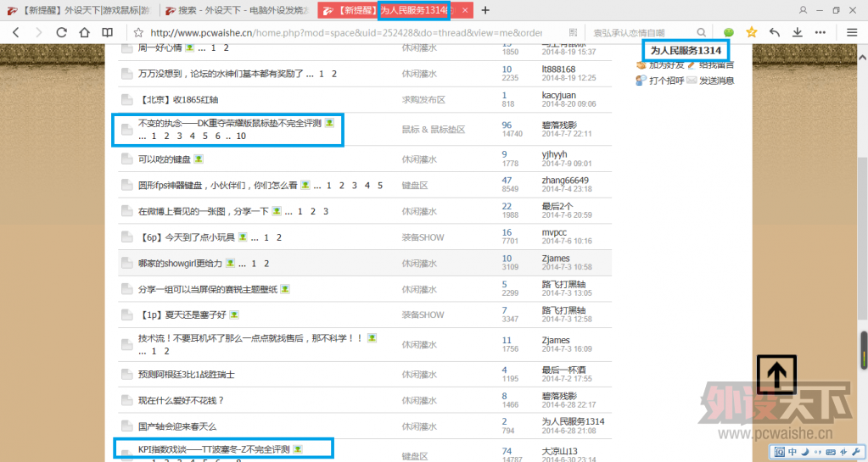This screenshot has width=868, height=462.
Task: Click the undo arrow toolbar icon
Action: tap(775, 33)
